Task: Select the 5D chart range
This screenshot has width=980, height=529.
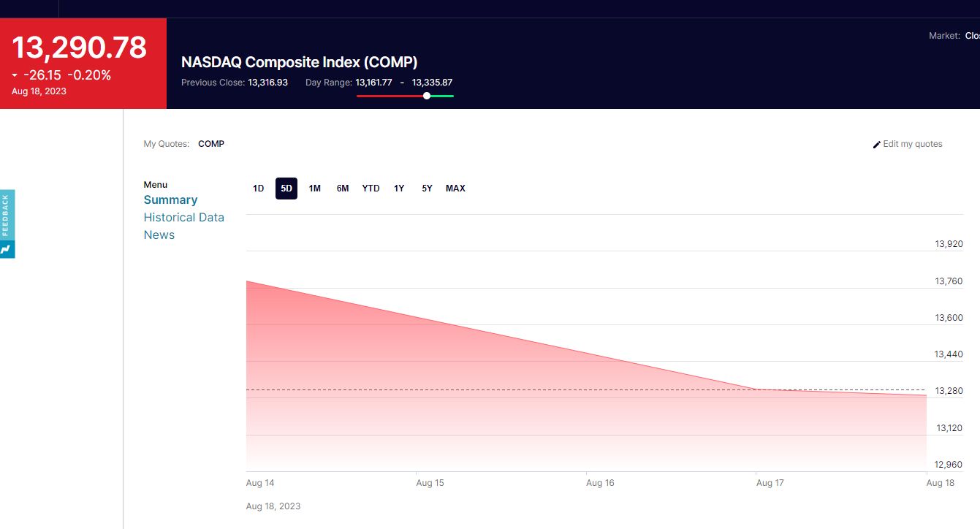Action: 286,189
